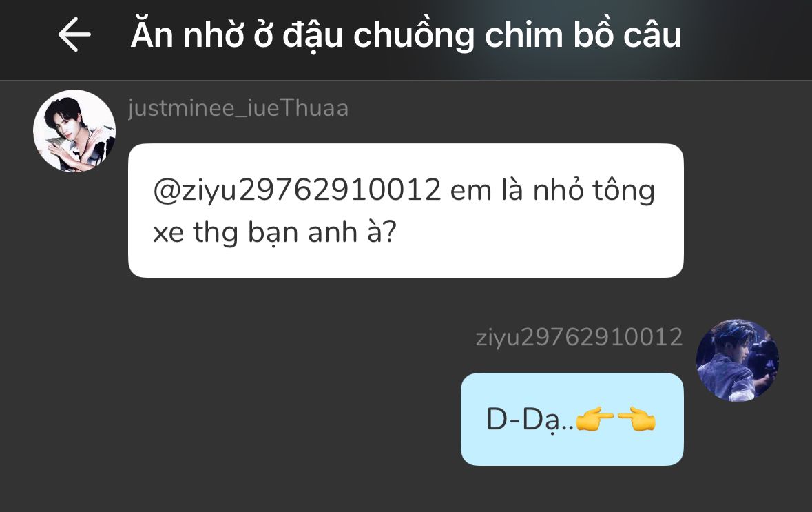Tap the ziyu29762910012 username above the blue bubble

(579, 338)
